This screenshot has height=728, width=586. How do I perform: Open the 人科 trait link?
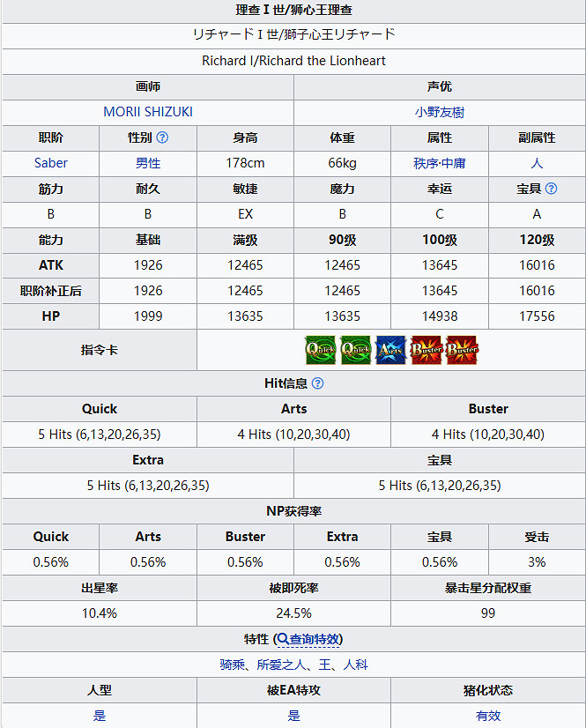(356, 665)
